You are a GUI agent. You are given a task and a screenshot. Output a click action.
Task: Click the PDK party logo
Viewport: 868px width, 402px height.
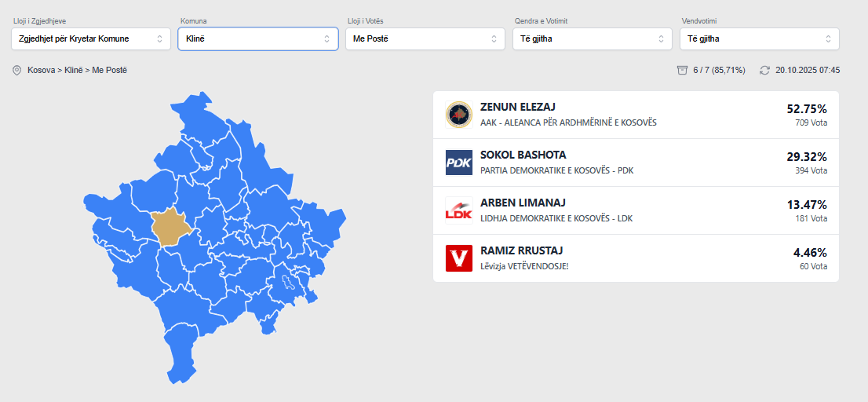point(458,163)
